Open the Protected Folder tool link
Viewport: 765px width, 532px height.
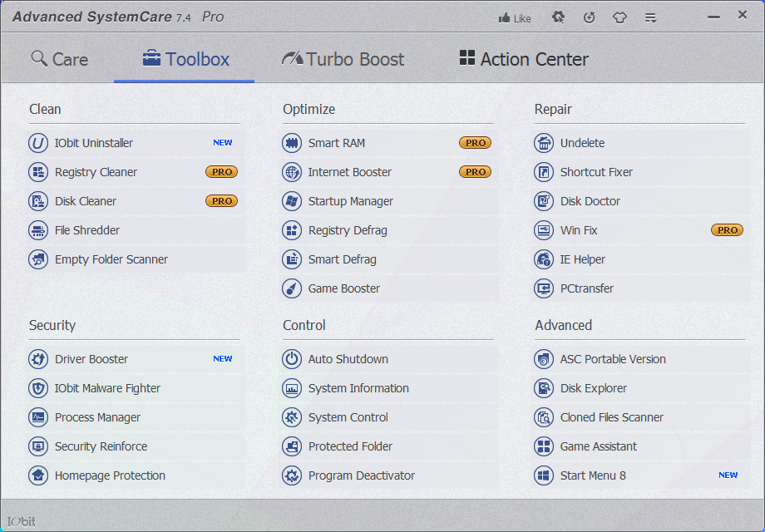click(x=350, y=446)
